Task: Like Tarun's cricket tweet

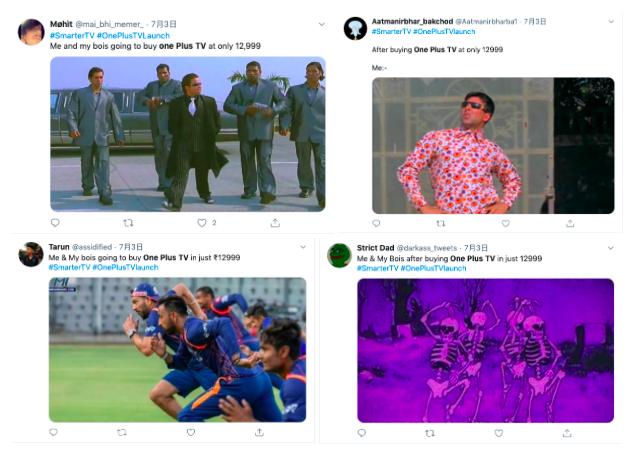Action: pyautogui.click(x=190, y=433)
